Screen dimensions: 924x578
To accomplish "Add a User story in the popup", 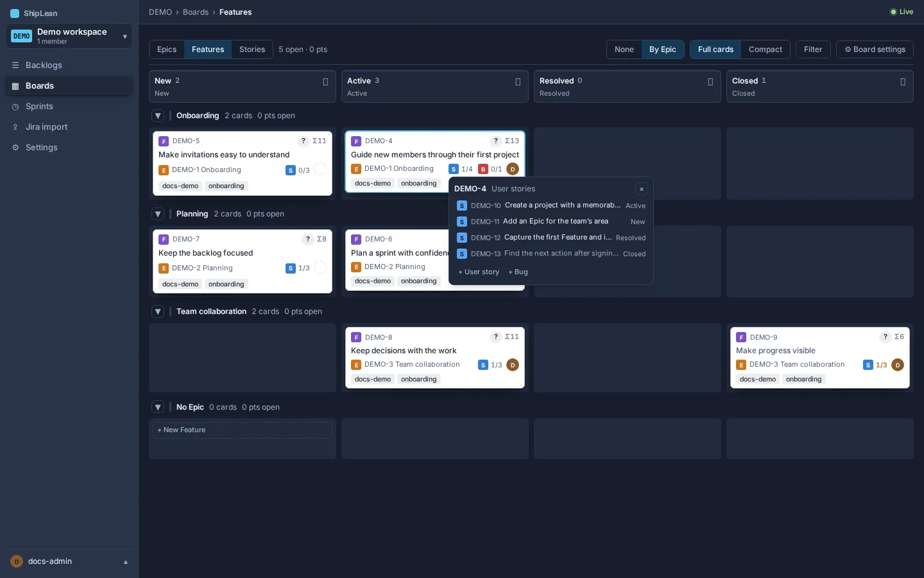I will [x=479, y=272].
